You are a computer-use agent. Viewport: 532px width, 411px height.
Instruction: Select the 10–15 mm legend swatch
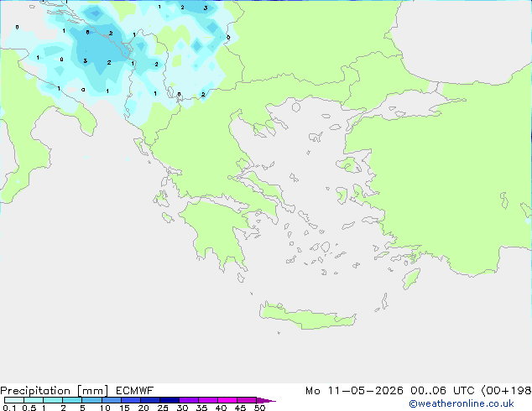pyautogui.click(x=111, y=400)
